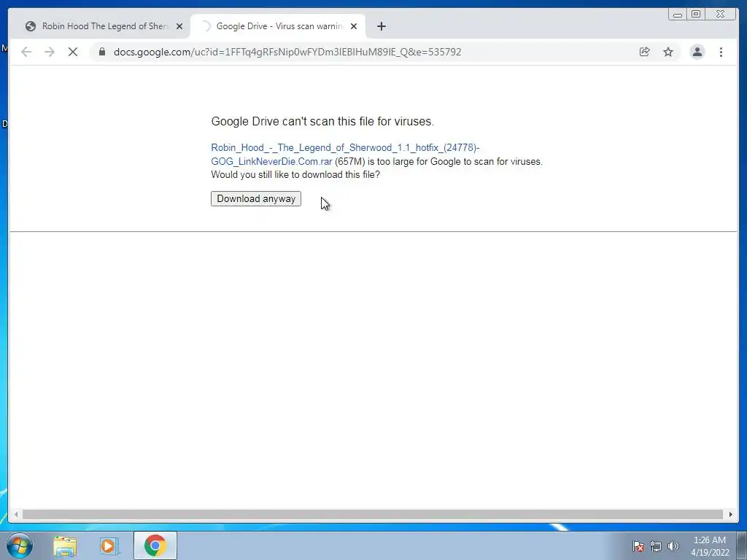Click the scrollbar right arrow

(x=730, y=514)
